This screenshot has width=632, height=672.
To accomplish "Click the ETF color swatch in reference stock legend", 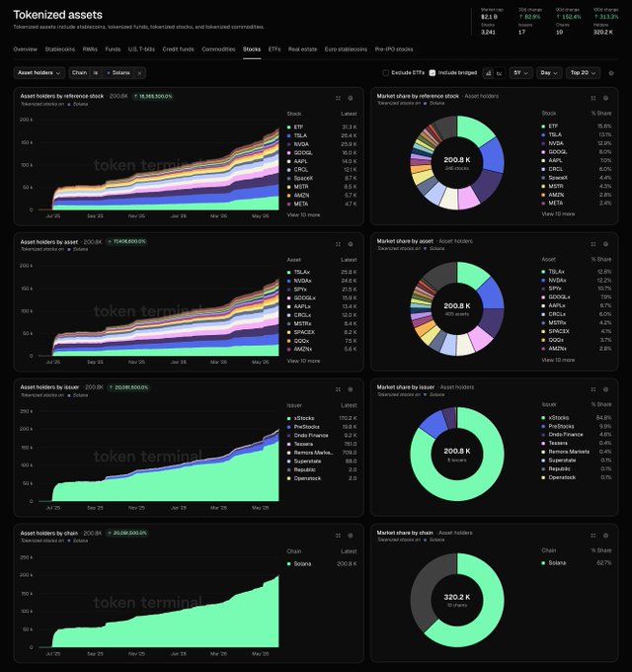I will tap(288, 127).
